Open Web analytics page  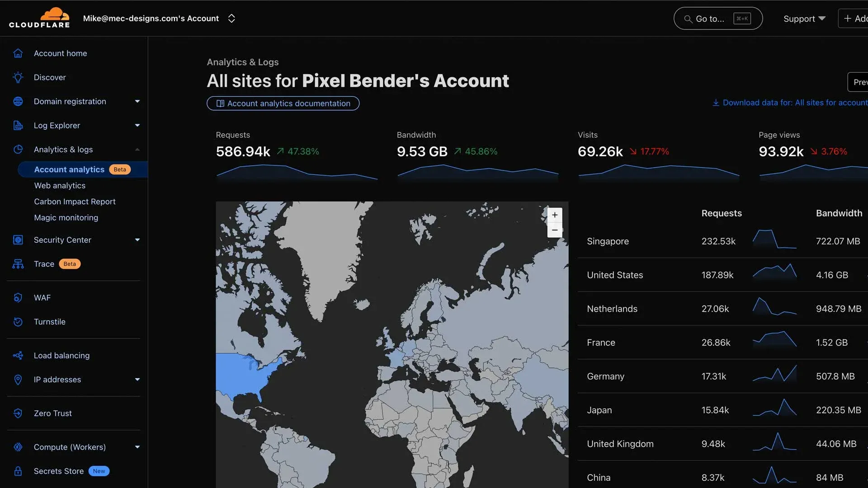point(60,186)
